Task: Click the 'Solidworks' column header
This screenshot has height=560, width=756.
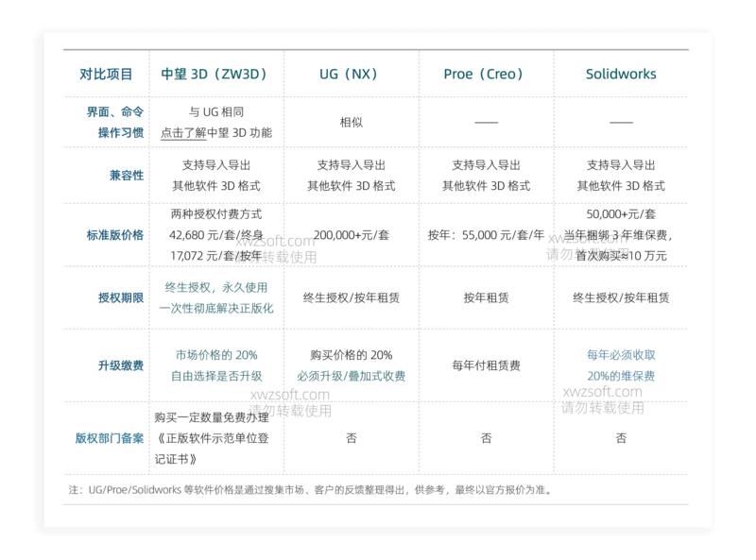Action: point(621,75)
